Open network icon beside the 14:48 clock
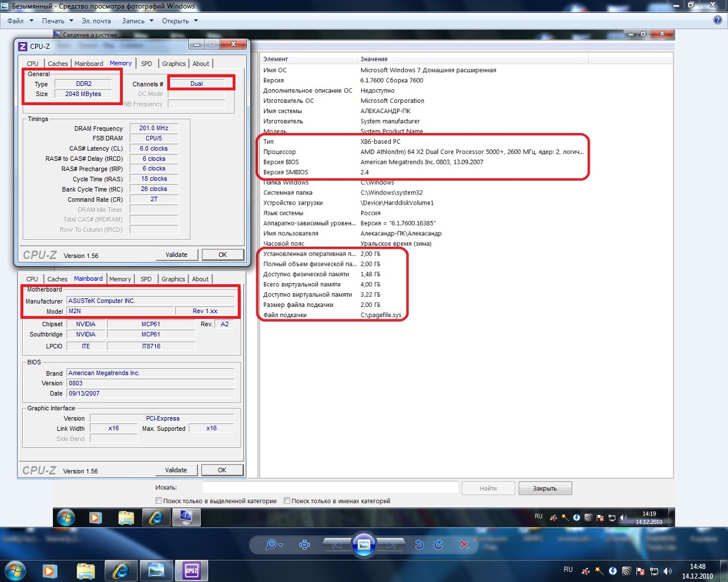728x582 pixels. pos(654,571)
